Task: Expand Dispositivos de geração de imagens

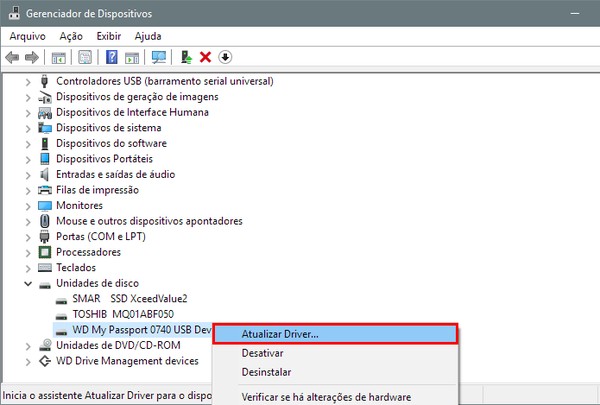Action: pyautogui.click(x=28, y=98)
